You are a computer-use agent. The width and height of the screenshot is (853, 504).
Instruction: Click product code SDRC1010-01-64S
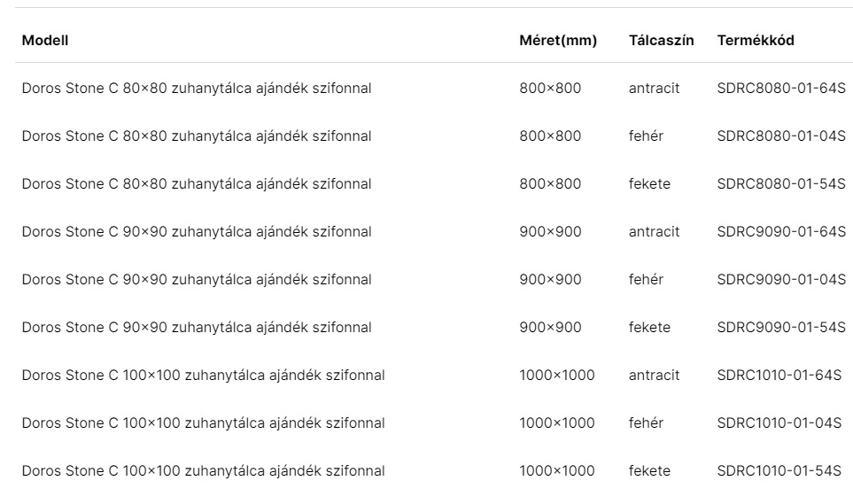(779, 376)
